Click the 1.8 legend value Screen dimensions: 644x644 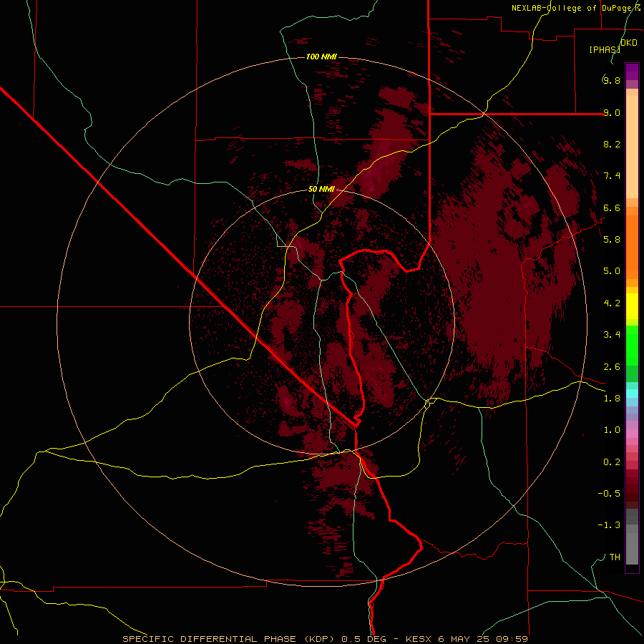pos(612,399)
